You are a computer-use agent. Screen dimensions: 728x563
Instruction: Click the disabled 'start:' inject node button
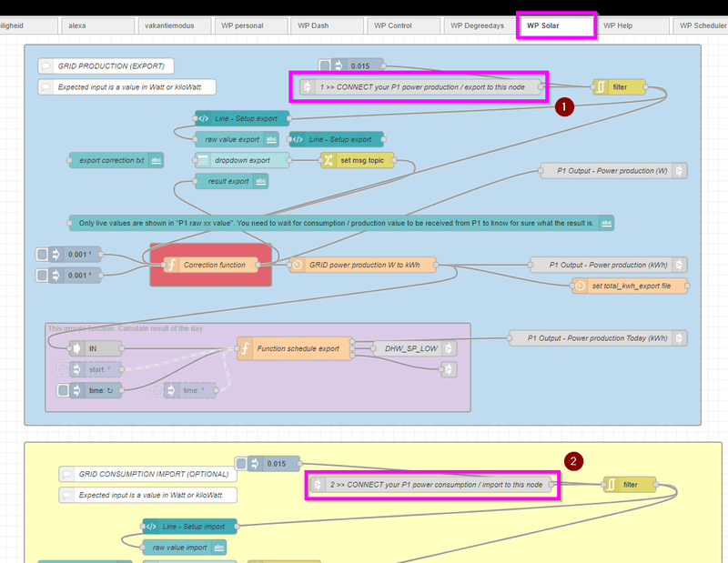(63, 369)
